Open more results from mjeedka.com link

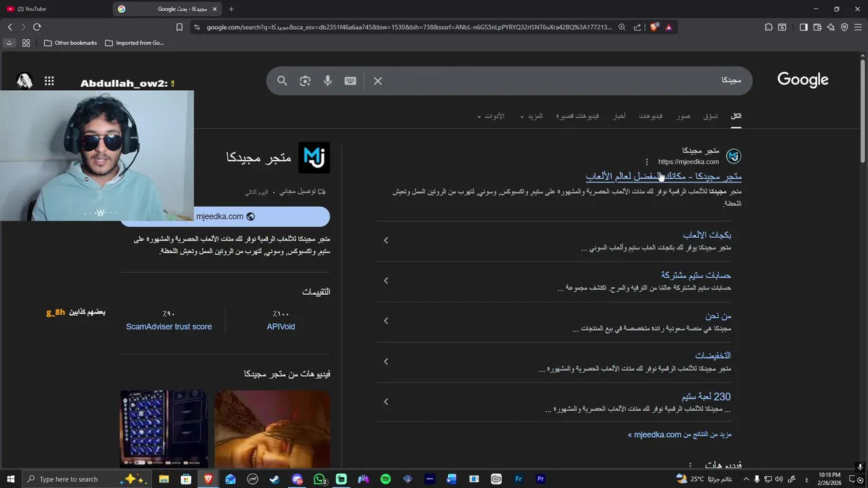679,434
